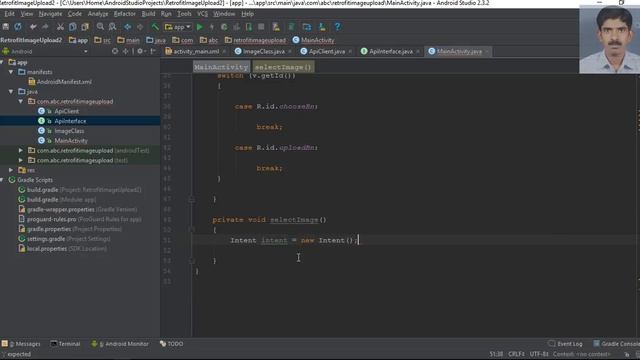The height and width of the screenshot is (360, 640).
Task: Click the navigate Forward arrow icon
Action: [140, 27]
